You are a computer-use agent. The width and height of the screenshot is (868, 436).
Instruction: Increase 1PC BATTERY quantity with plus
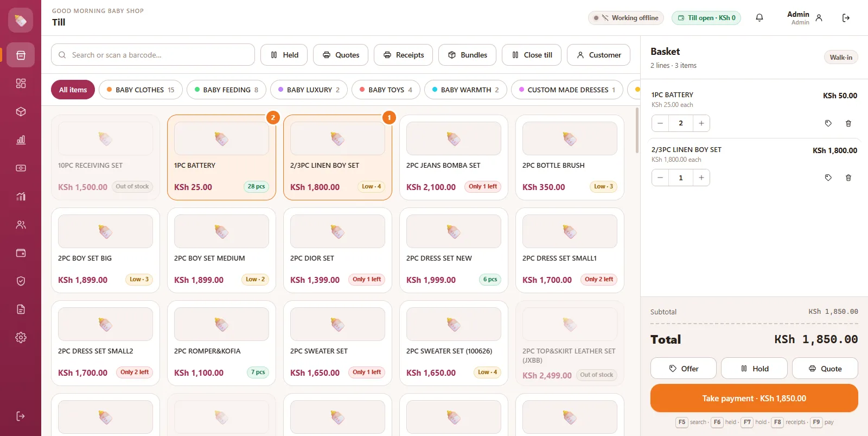(x=701, y=123)
